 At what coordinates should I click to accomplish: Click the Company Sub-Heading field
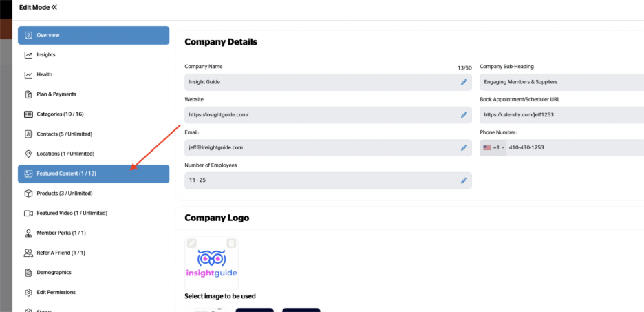coord(561,82)
